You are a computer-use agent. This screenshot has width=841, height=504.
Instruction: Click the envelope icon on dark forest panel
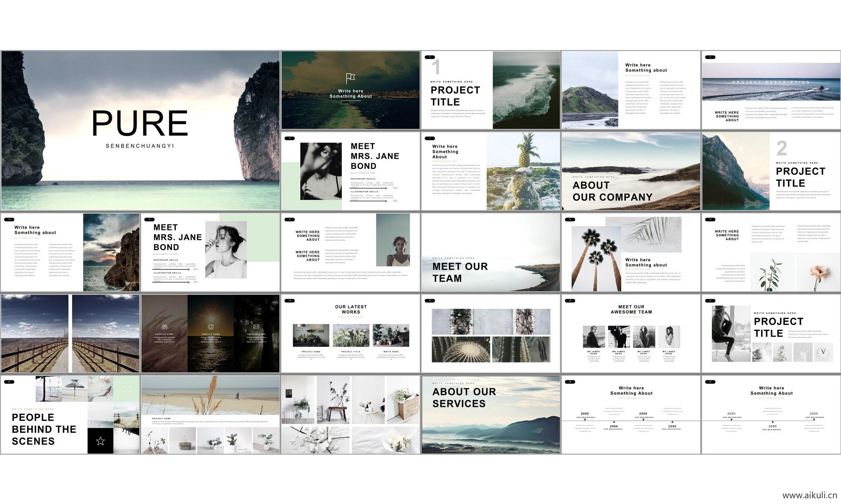pos(256,327)
